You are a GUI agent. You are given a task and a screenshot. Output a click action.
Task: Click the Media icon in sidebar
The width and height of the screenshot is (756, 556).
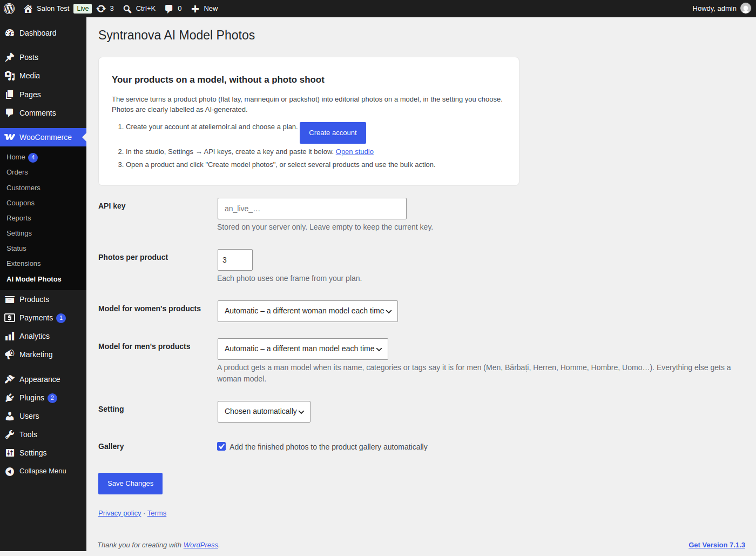pyautogui.click(x=10, y=76)
